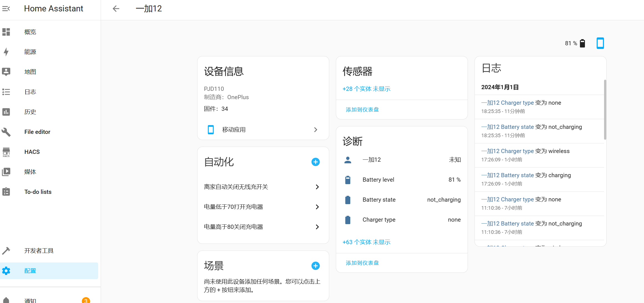The image size is (644, 303).
Task: Click the 制造商: OnePlus text
Action: click(226, 97)
